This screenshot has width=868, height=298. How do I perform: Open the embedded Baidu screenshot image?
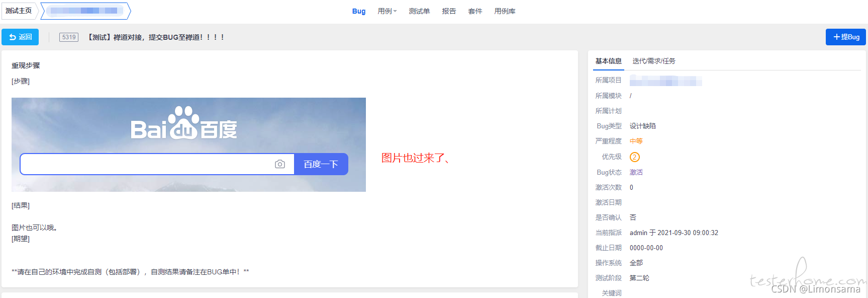click(x=188, y=144)
